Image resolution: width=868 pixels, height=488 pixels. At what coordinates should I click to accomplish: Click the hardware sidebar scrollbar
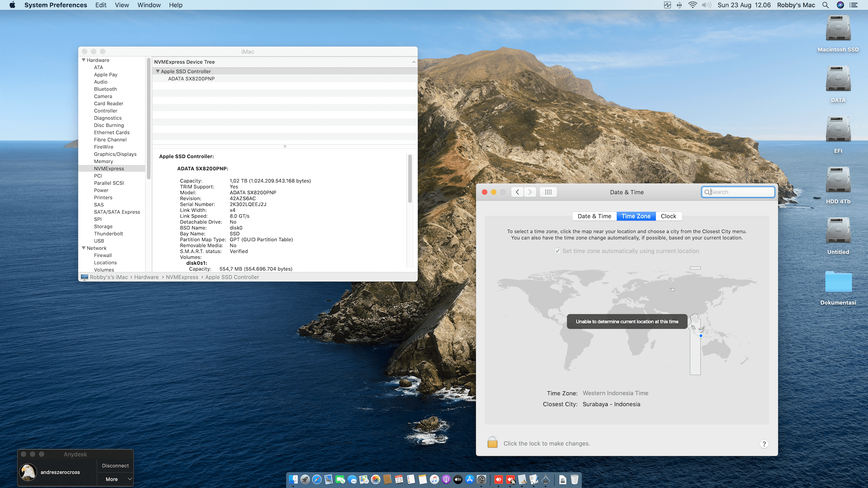tap(148, 118)
